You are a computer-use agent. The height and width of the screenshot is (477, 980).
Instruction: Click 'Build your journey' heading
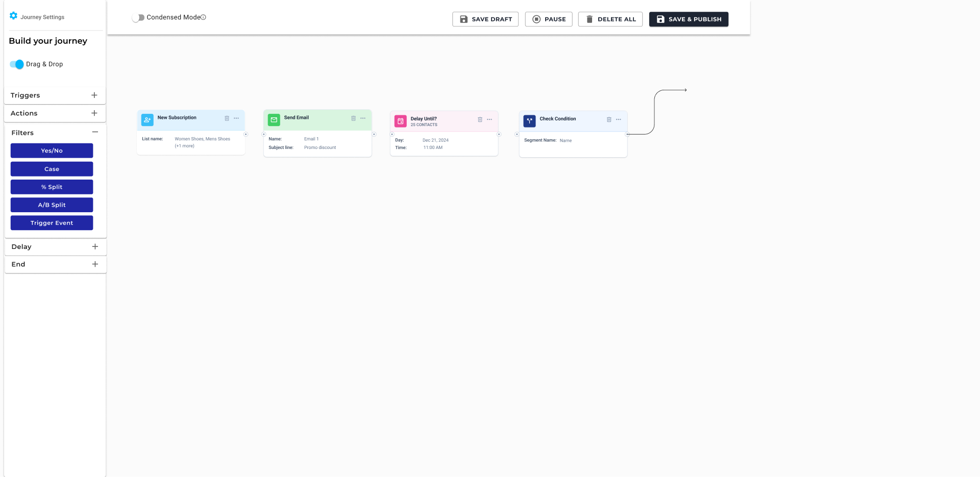click(x=48, y=41)
